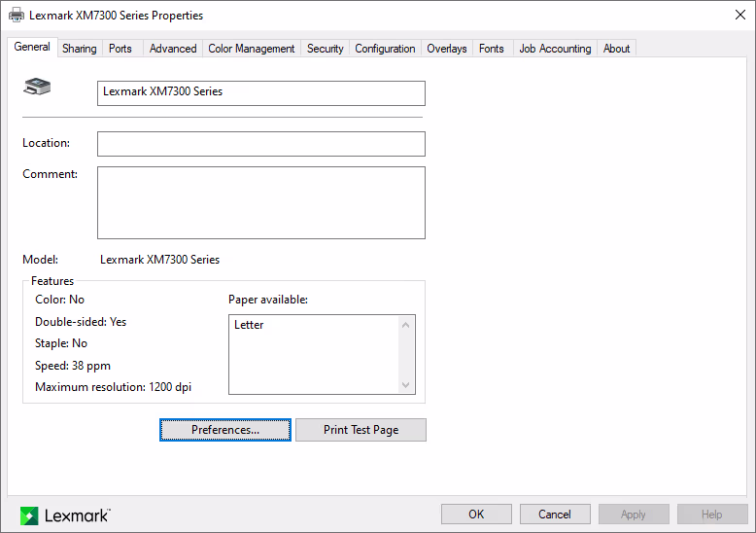Open the Color Management tab
Screen dimensions: 756x533
(252, 49)
